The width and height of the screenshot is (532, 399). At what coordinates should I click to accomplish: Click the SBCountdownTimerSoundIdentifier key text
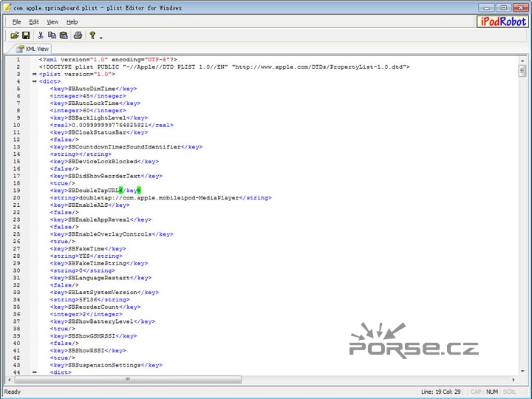pyautogui.click(x=124, y=147)
